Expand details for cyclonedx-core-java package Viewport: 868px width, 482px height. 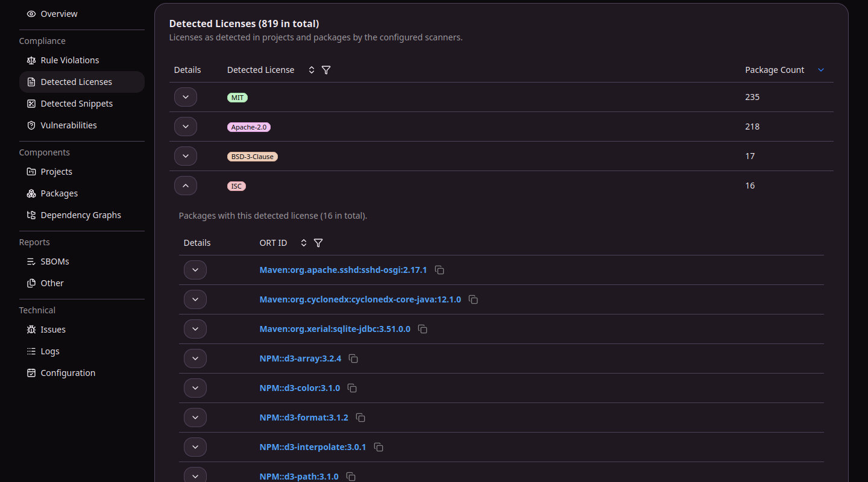pyautogui.click(x=195, y=299)
